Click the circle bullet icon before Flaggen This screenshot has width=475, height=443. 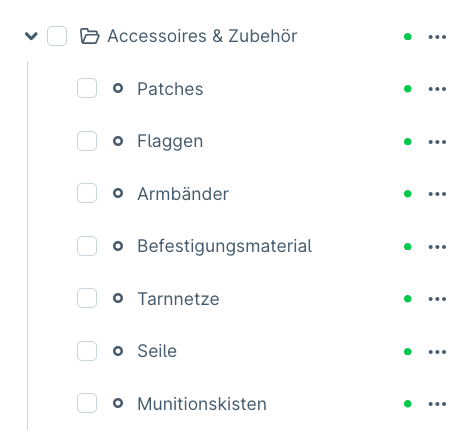tap(118, 141)
